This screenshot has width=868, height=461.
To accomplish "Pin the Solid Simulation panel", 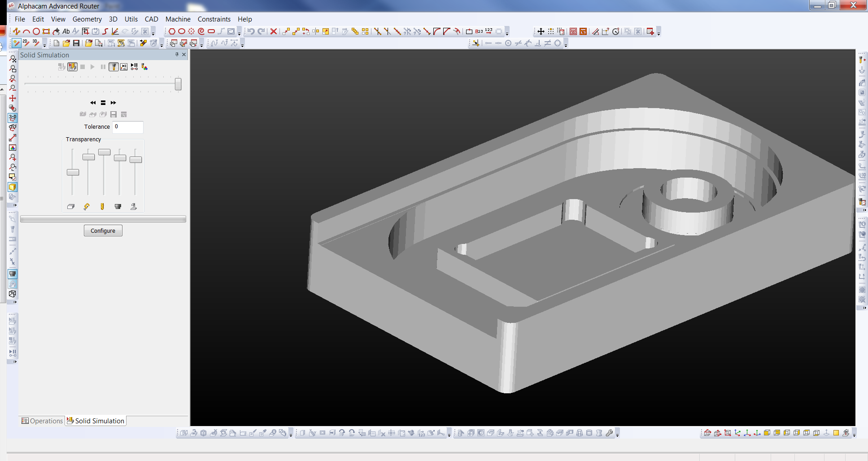I will 177,55.
